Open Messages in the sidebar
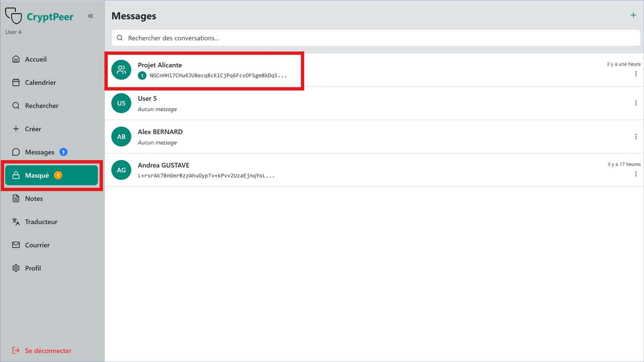Viewport: 644px width, 362px height. click(x=39, y=152)
